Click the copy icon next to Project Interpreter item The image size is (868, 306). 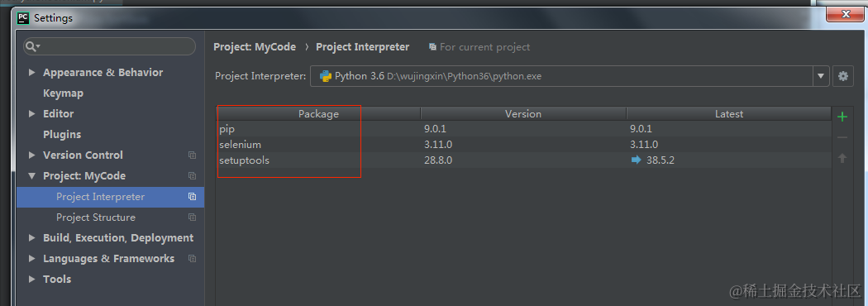pos(192,197)
